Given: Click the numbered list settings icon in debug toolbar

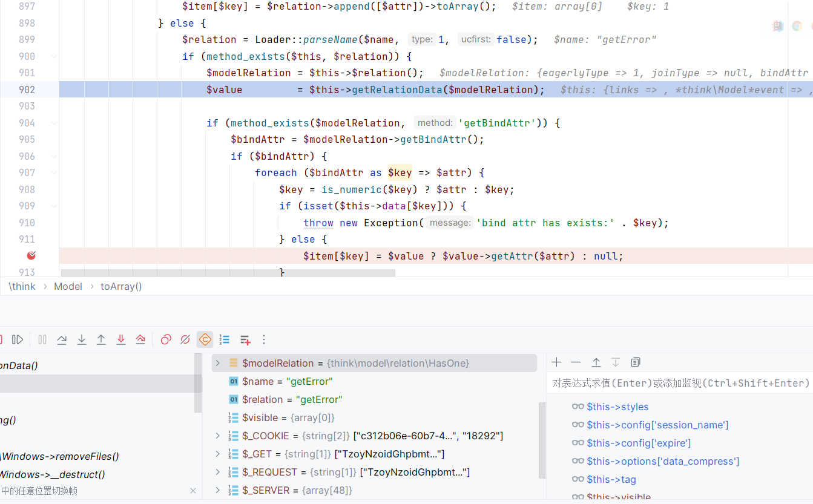Looking at the screenshot, I should [x=225, y=339].
